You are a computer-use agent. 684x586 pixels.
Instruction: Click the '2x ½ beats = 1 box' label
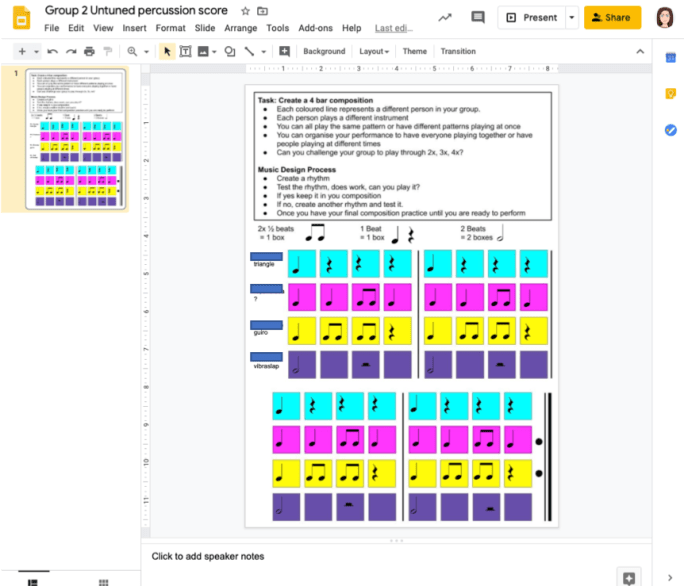(275, 233)
